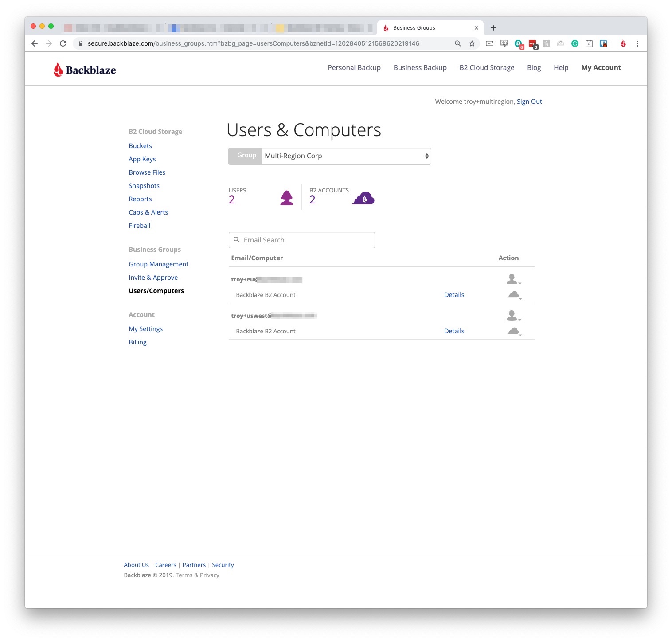Click the Email Search field
Viewport: 672px width, 641px height.
[302, 240]
